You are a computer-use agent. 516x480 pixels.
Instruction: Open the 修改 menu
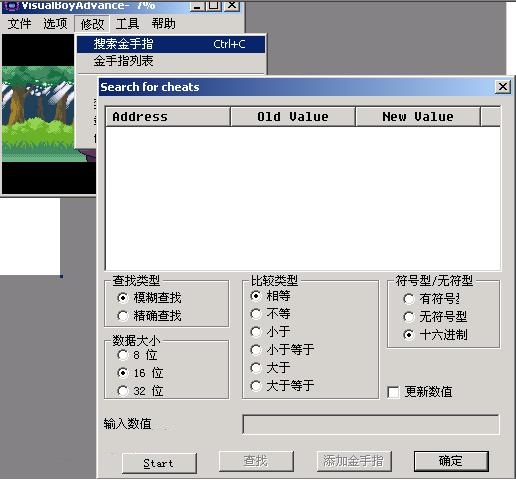(x=92, y=24)
